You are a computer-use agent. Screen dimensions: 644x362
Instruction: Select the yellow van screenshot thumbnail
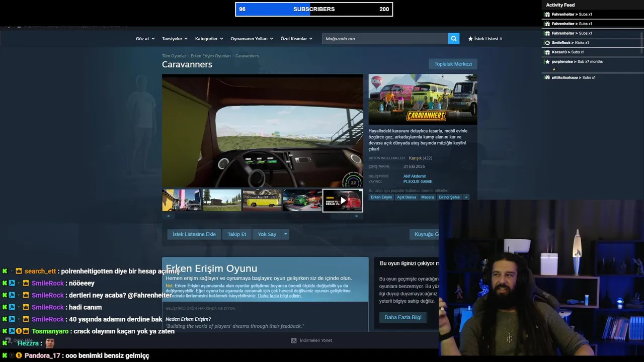pyautogui.click(x=262, y=201)
